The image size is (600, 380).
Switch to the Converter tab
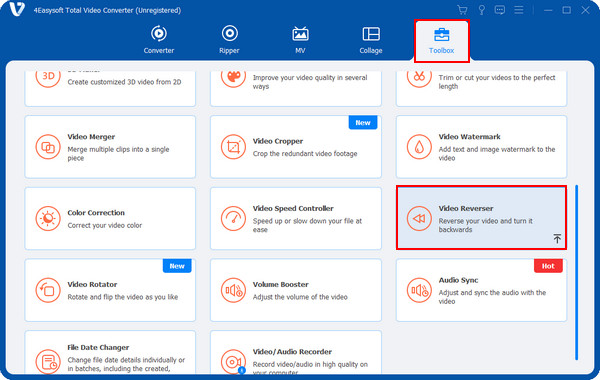tap(159, 40)
